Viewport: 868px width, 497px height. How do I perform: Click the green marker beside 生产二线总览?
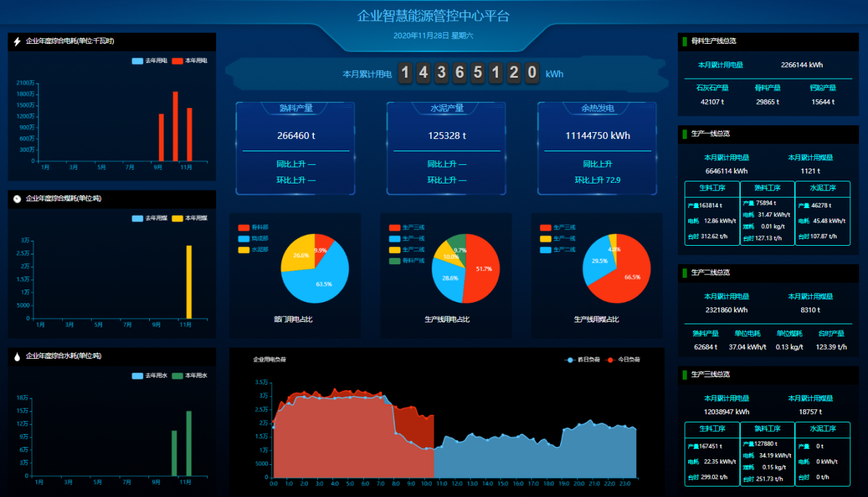pos(685,272)
